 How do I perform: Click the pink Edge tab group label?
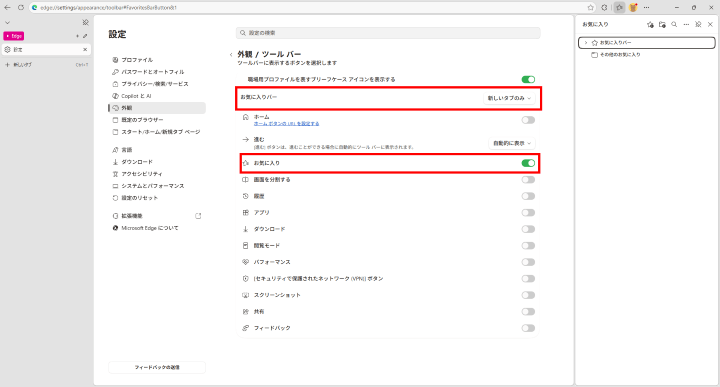click(x=14, y=36)
